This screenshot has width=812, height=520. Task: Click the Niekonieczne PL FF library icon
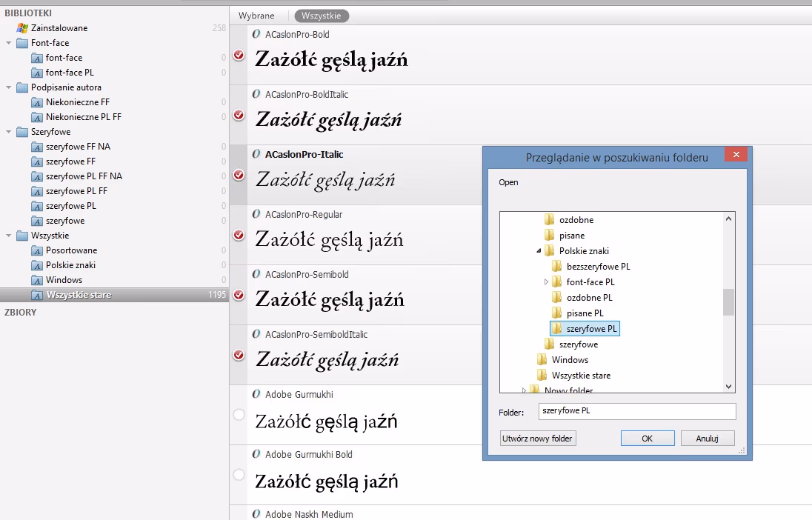tap(37, 117)
